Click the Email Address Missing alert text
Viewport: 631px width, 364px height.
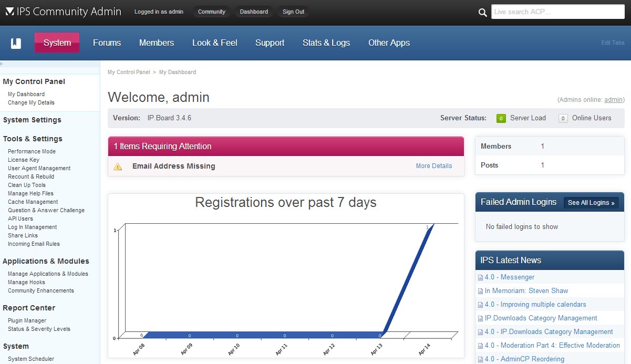click(174, 166)
